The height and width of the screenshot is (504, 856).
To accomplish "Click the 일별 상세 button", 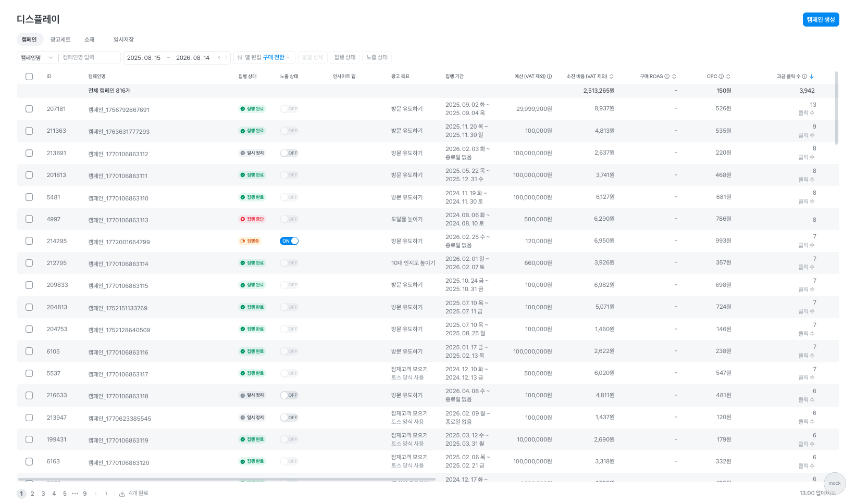I will tap(313, 57).
